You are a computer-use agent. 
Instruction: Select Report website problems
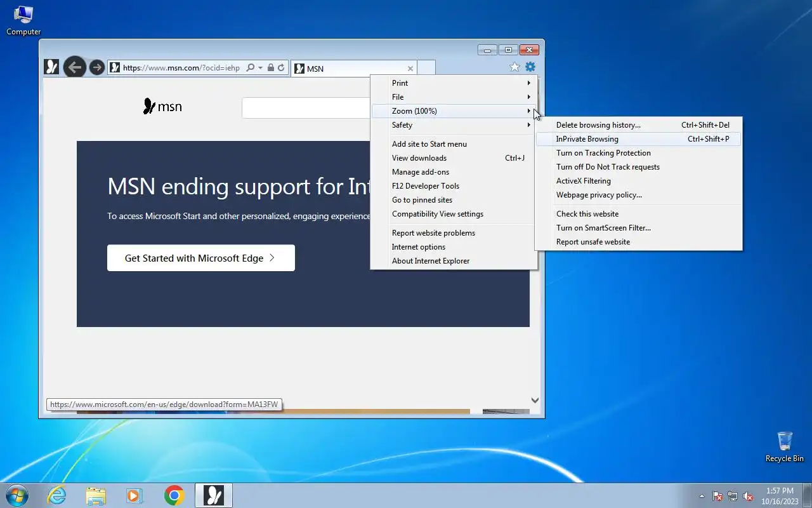click(454, 233)
